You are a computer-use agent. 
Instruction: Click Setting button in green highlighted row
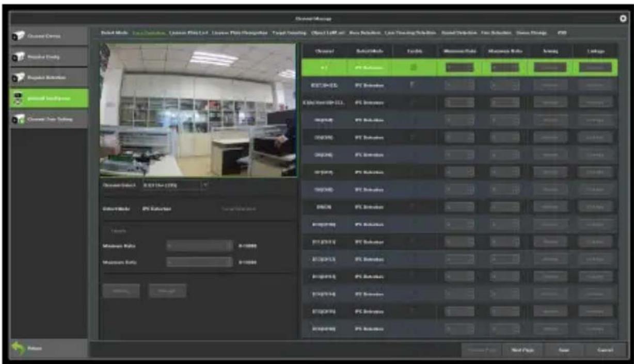(x=550, y=68)
